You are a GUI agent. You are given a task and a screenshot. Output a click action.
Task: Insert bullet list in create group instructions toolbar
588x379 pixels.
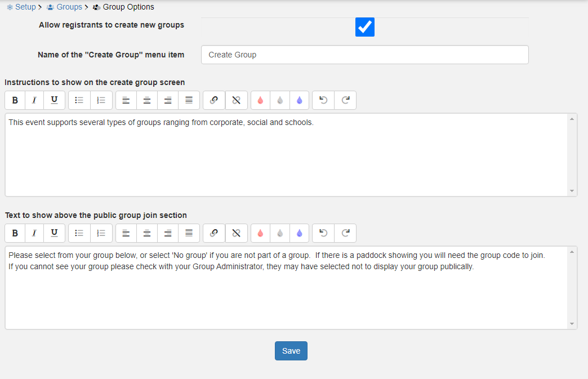pos(79,100)
